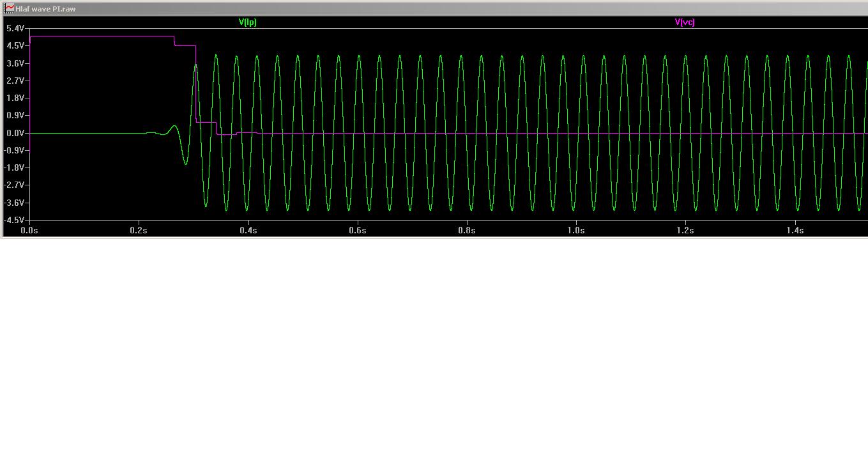Click the 5.4V vertical axis label
Viewport: 868px width, 459px height.
[15, 29]
